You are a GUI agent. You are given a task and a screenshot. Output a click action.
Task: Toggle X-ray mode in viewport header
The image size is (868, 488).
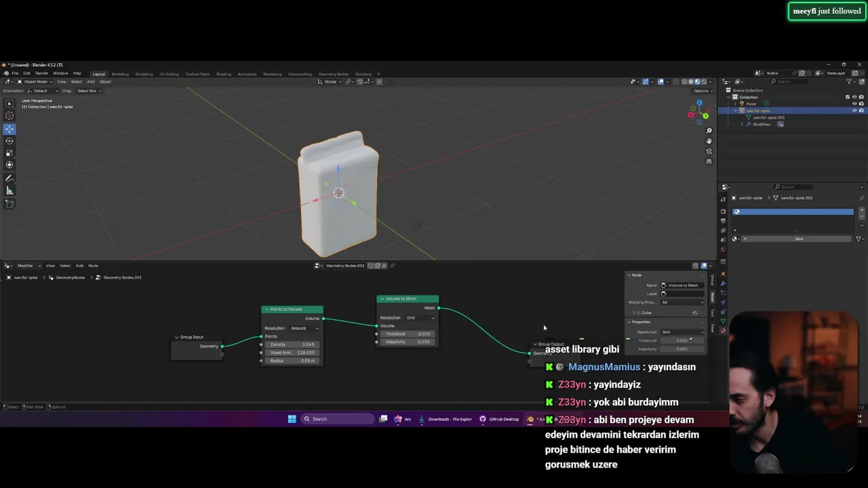point(676,81)
